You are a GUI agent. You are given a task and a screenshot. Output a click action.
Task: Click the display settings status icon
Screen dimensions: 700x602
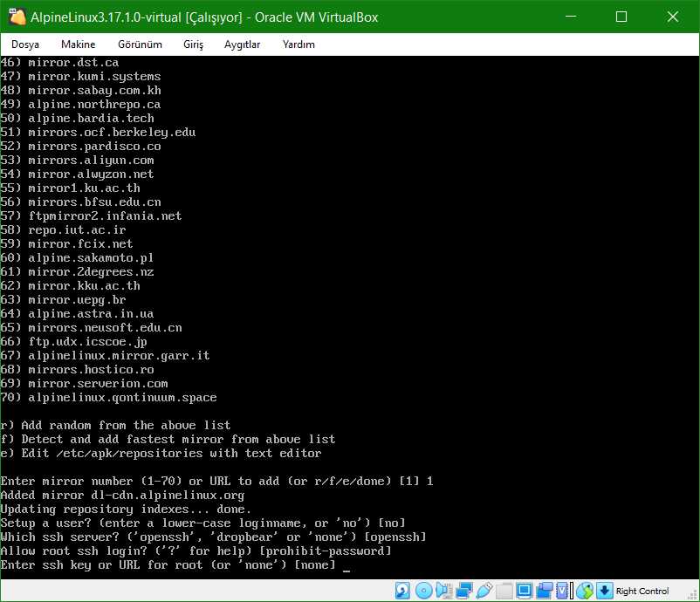coord(524,591)
